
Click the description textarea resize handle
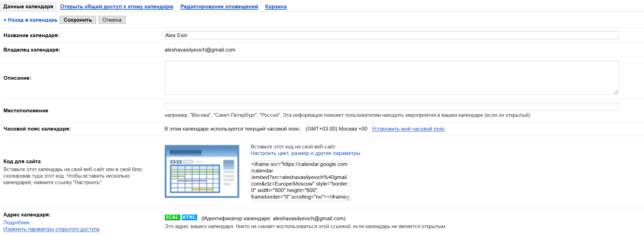pyautogui.click(x=615, y=92)
